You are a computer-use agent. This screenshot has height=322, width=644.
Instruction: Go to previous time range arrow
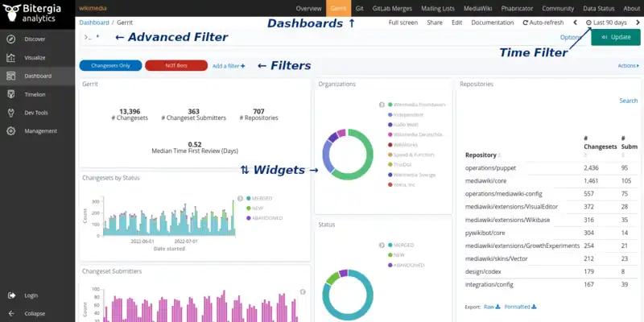tap(575, 23)
